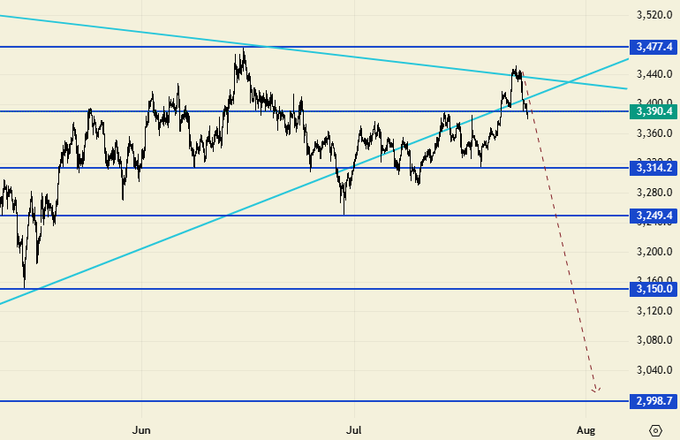Click the Jul label on time axis
The width and height of the screenshot is (680, 440).
[x=352, y=429]
